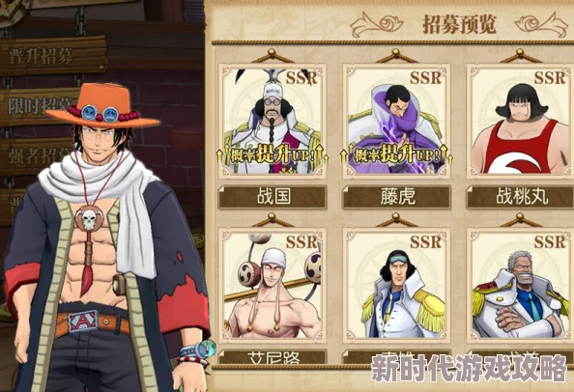Switch to the 限时招募 tab
Image resolution: width=574 pixels, height=392 pixels.
pyautogui.click(x=39, y=106)
